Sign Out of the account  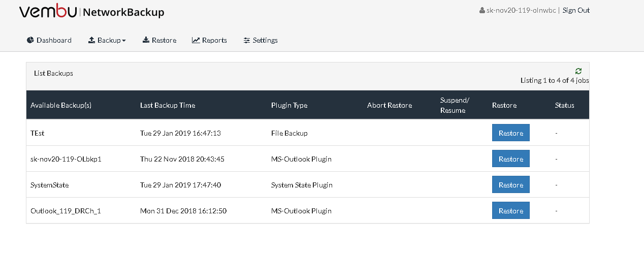pos(576,10)
